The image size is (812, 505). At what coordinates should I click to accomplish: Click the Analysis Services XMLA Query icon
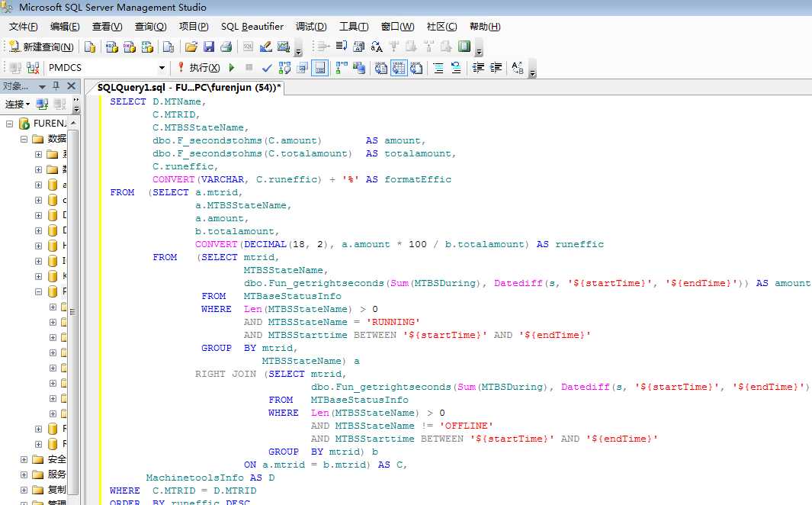148,47
